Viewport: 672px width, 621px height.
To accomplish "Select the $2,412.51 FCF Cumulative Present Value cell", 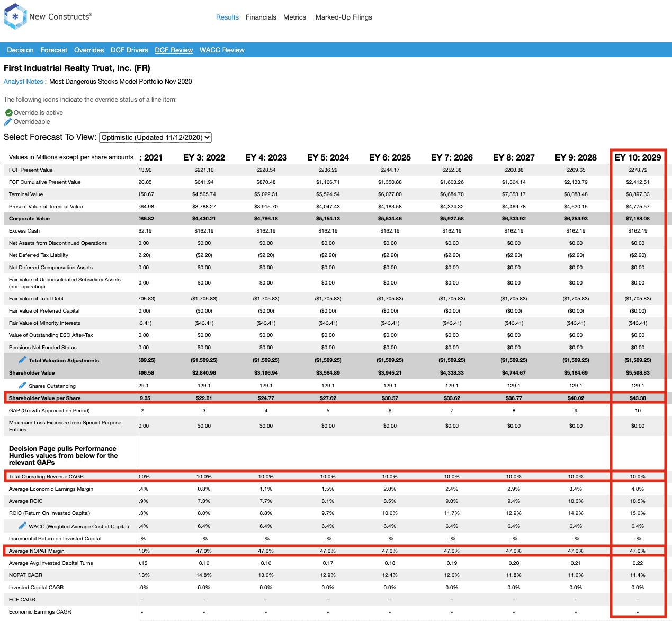I will 638,182.
